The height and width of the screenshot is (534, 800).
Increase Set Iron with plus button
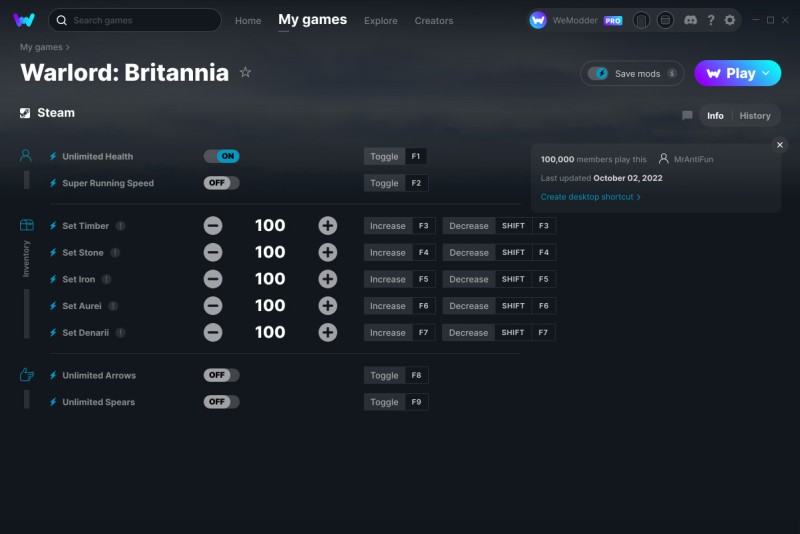328,279
